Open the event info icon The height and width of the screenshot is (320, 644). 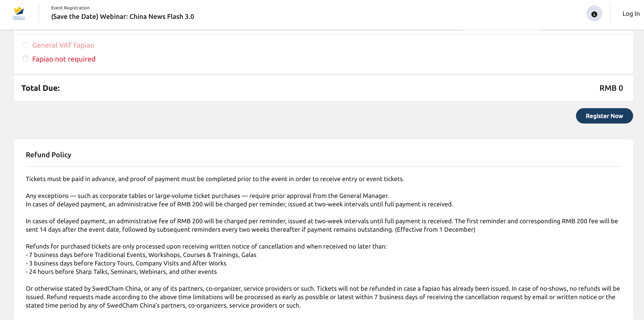pos(594,14)
